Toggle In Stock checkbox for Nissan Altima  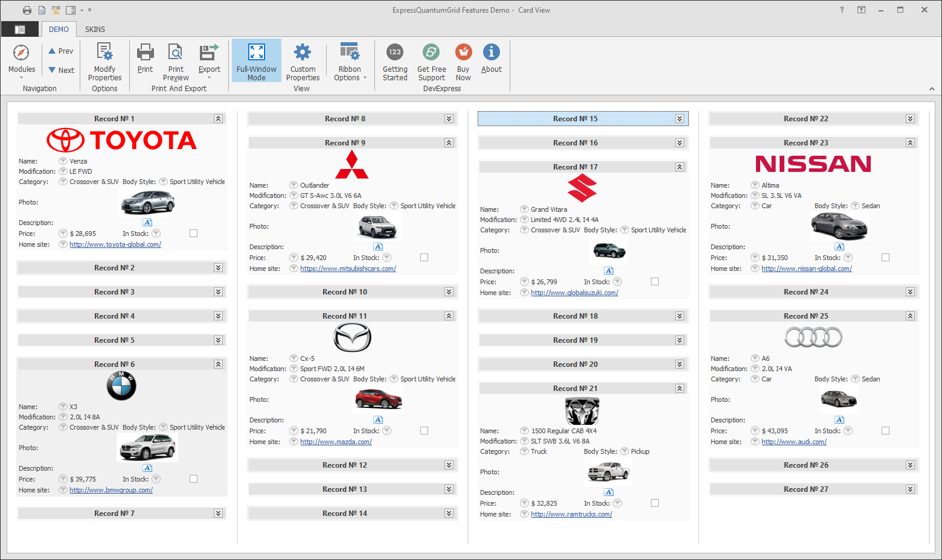coord(885,257)
